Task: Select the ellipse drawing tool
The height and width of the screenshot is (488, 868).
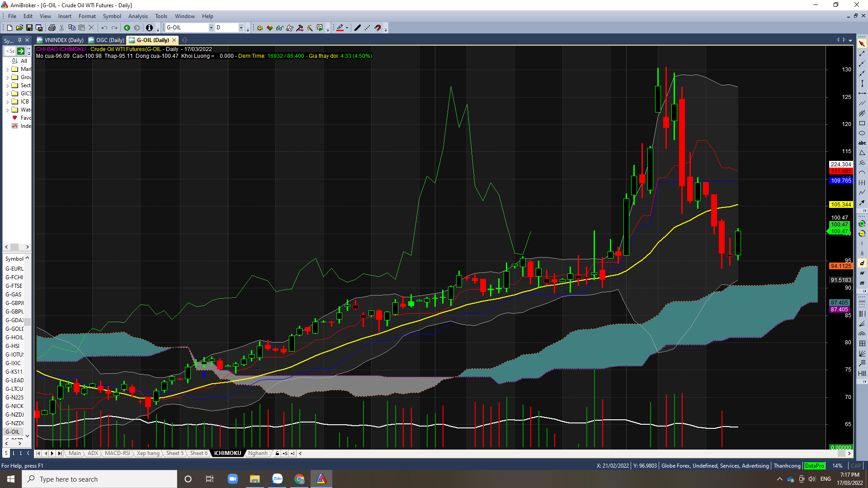Action: pos(862,133)
